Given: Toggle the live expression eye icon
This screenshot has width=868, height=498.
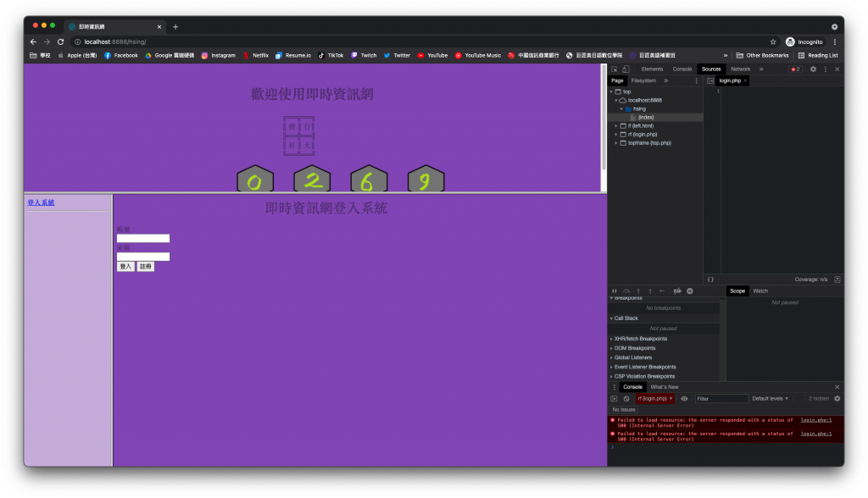Looking at the screenshot, I should tap(684, 399).
